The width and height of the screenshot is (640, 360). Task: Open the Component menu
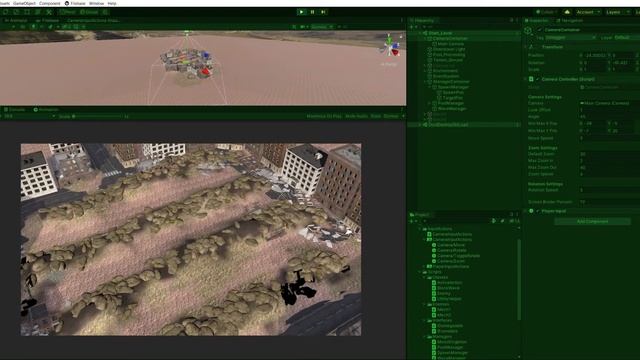(50, 3)
